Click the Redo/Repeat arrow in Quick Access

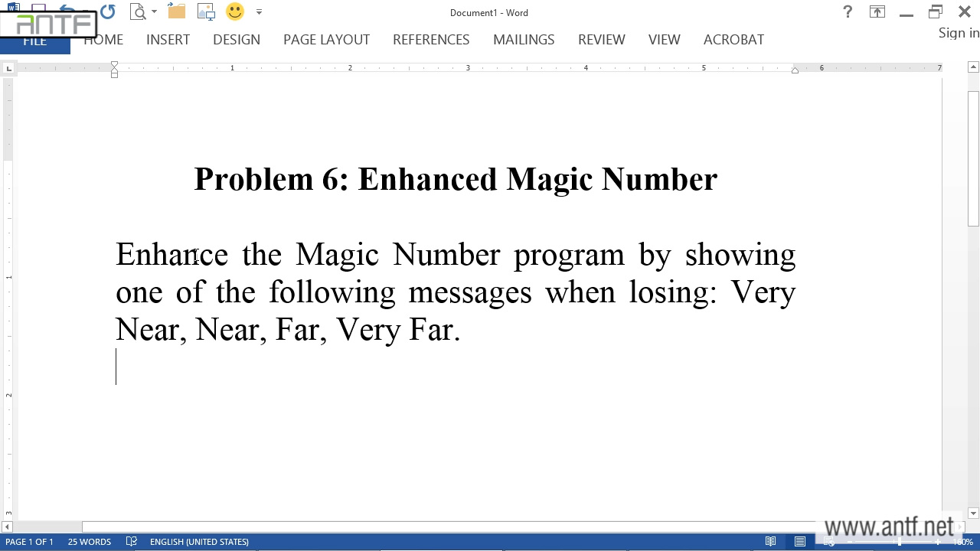click(x=108, y=11)
